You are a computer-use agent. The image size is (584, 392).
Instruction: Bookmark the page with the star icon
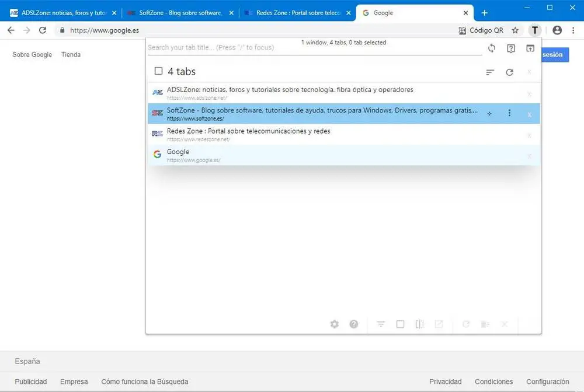515,30
